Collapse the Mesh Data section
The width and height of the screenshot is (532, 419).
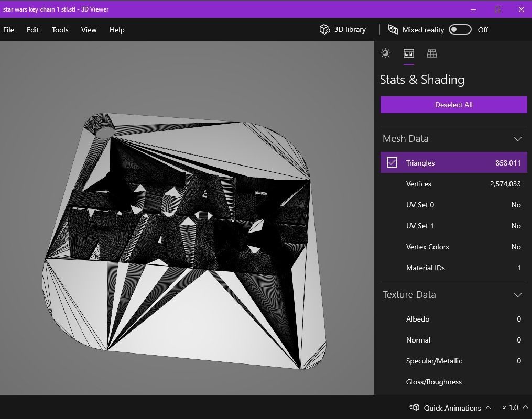pos(517,139)
